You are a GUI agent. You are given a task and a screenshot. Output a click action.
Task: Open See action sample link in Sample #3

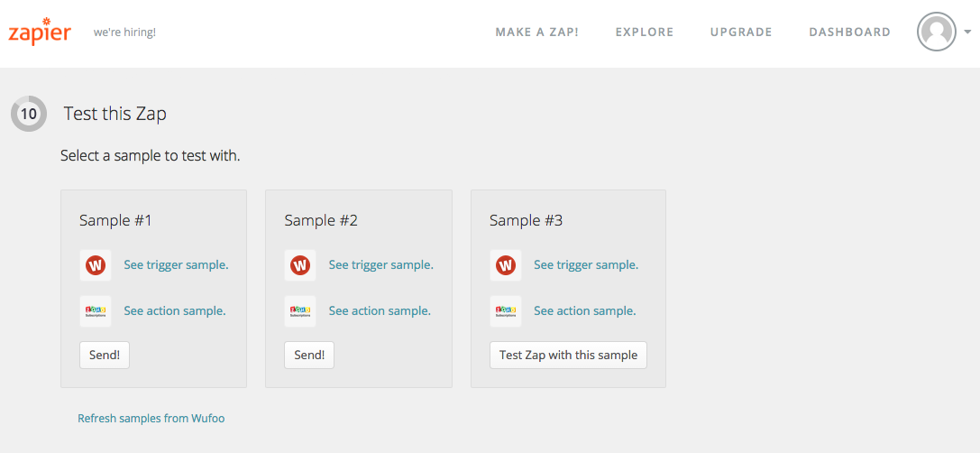[584, 311]
